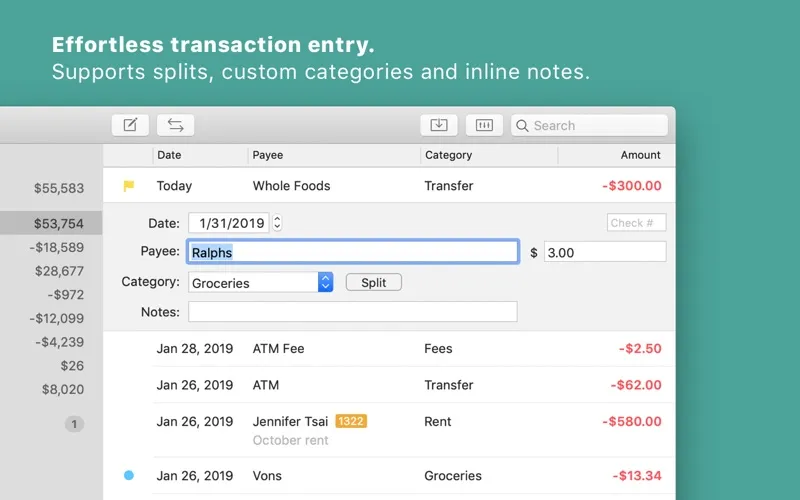
Task: Click the columns view toolbar icon
Action: tap(484, 125)
